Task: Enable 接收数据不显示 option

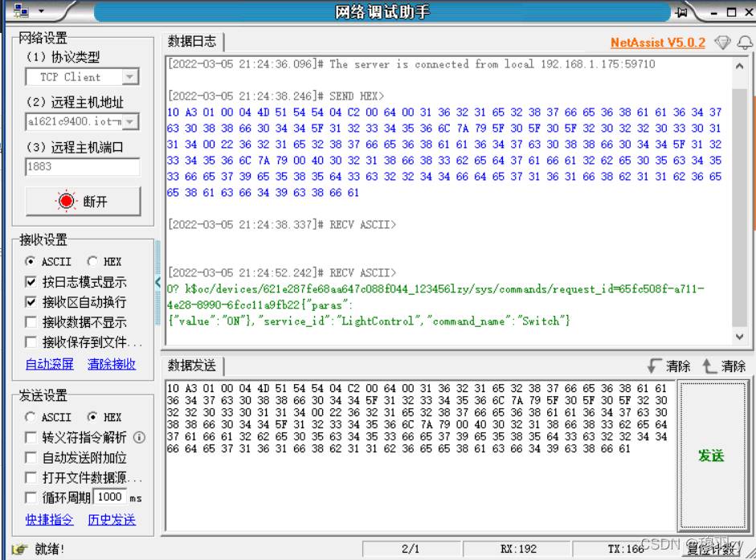Action: coord(31,322)
